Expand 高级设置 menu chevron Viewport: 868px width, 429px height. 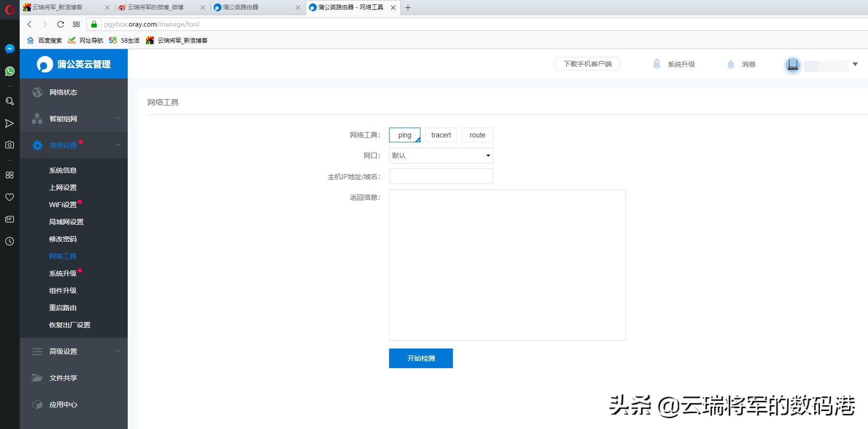tap(118, 351)
